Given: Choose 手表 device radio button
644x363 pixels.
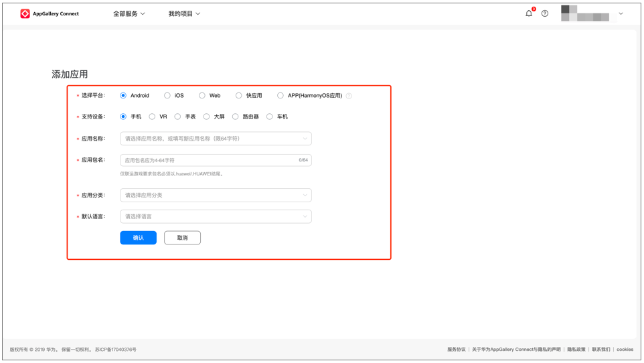Looking at the screenshot, I should [x=177, y=117].
